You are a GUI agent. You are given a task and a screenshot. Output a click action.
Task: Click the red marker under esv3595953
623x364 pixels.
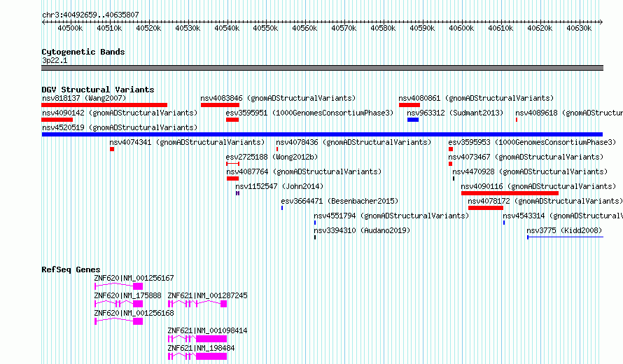451,149
